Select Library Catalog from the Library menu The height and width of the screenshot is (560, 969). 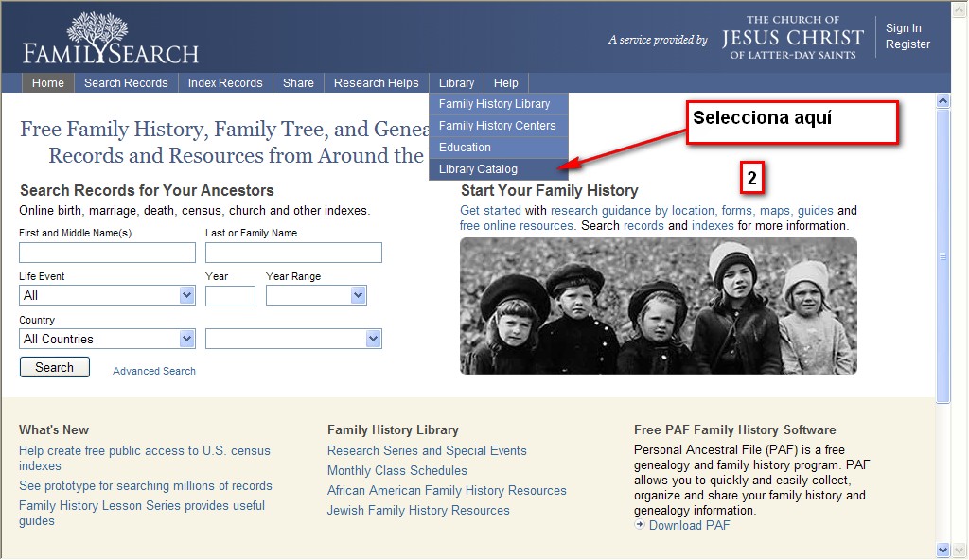click(479, 169)
